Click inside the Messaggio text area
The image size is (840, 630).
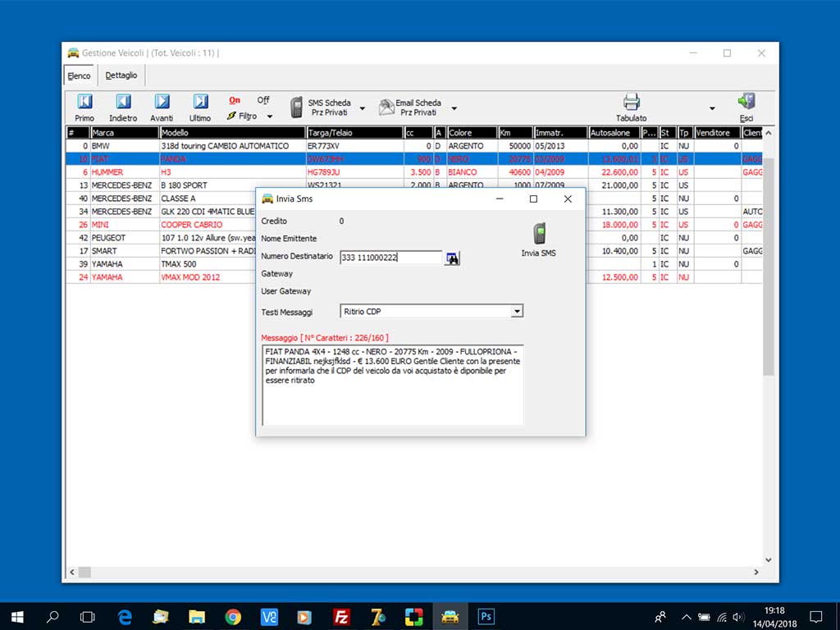coord(393,386)
